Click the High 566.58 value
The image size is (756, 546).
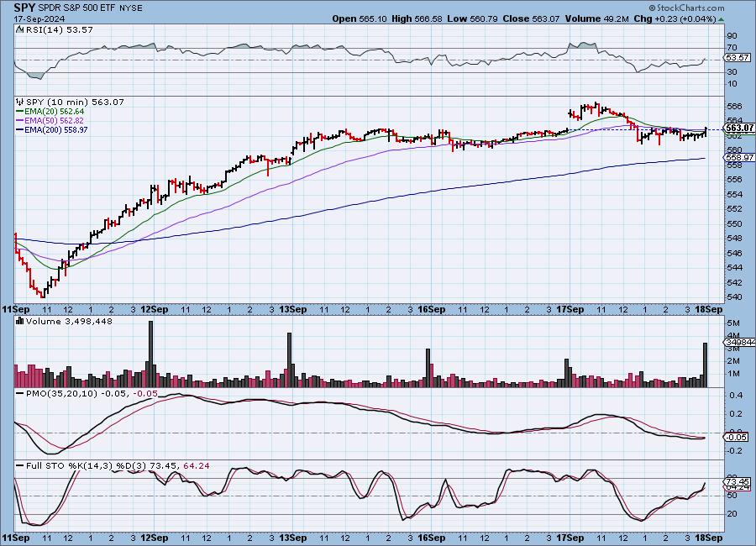(417, 18)
